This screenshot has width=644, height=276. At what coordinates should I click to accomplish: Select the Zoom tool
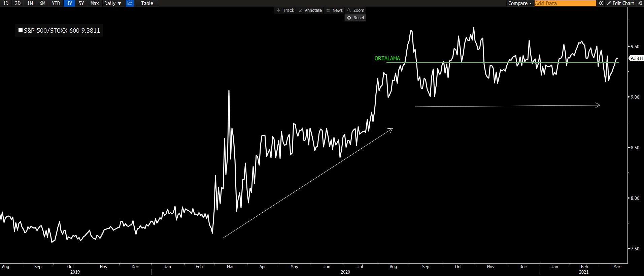[356, 10]
